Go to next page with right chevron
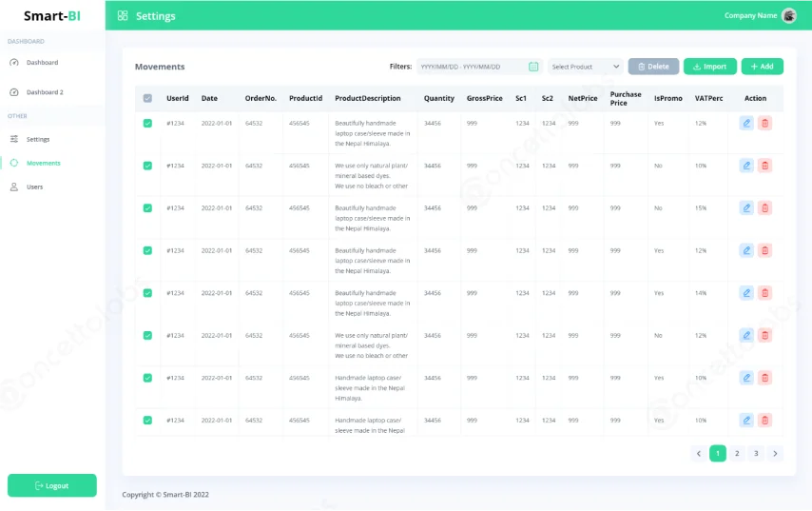This screenshot has width=812, height=511. (x=775, y=453)
